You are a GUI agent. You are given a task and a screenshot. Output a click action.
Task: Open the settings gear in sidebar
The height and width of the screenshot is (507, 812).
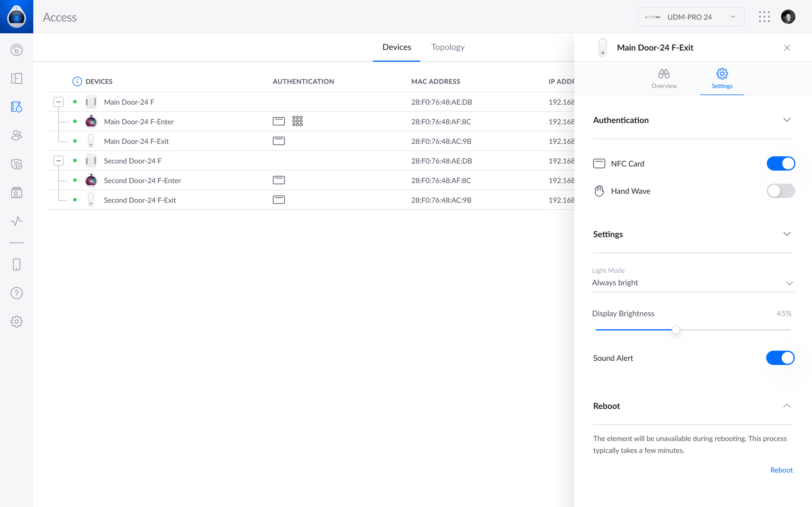pyautogui.click(x=17, y=321)
